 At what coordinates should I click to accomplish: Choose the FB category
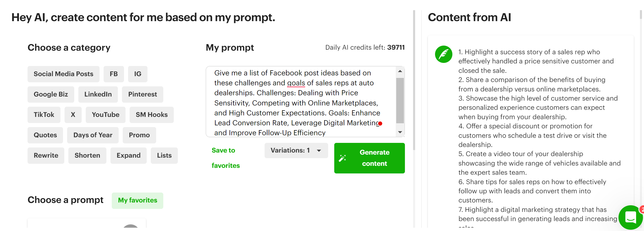[114, 74]
